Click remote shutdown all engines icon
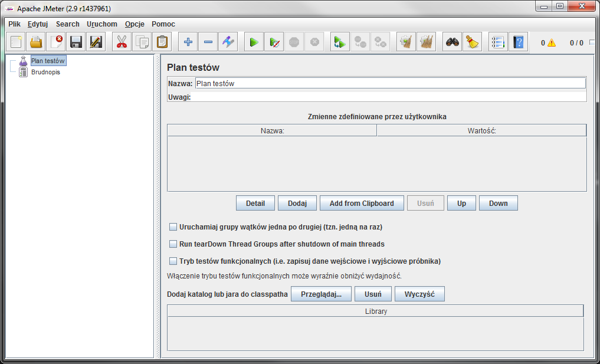Image resolution: width=600 pixels, height=364 pixels. pos(381,42)
